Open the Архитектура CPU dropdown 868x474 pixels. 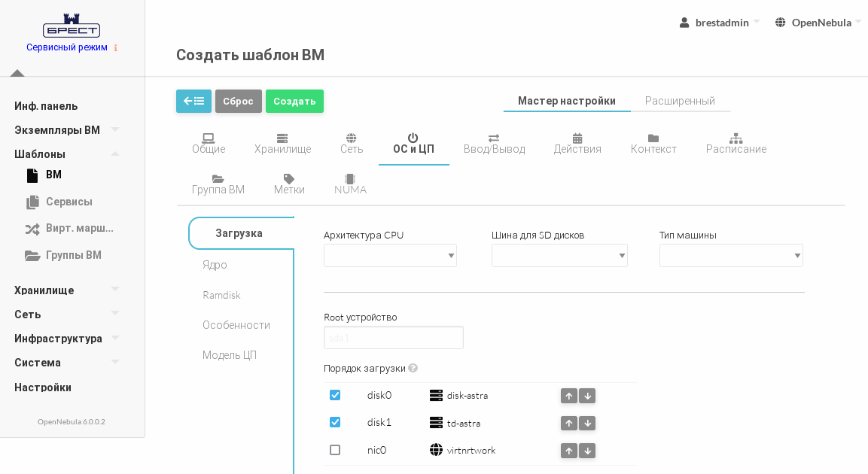pyautogui.click(x=390, y=256)
